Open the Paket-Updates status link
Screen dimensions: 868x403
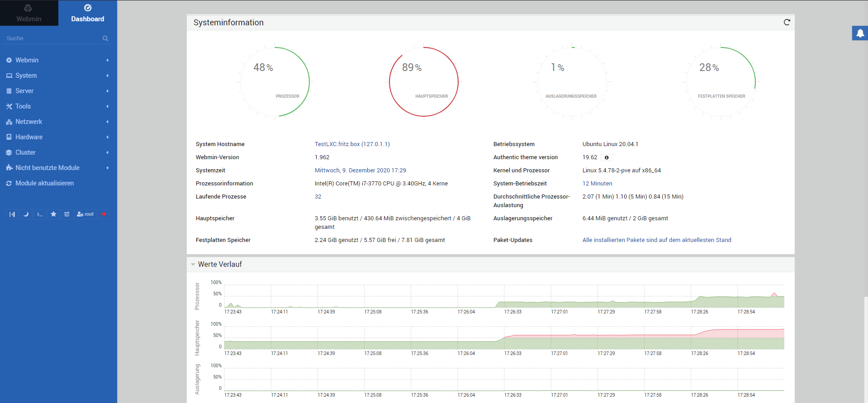click(657, 240)
